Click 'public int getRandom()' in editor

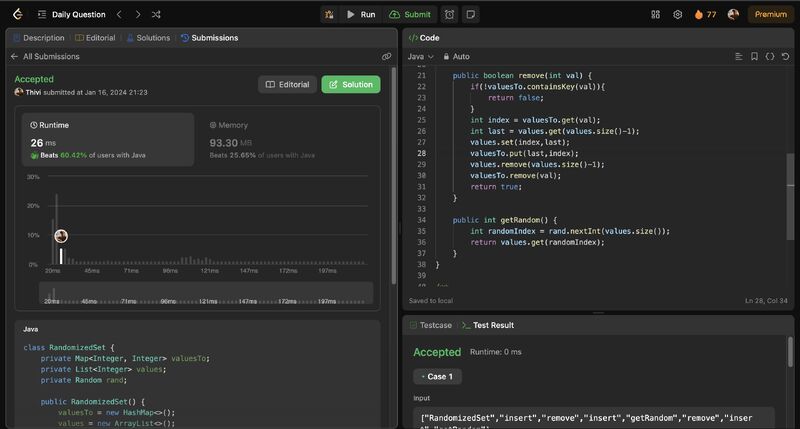[505, 220]
